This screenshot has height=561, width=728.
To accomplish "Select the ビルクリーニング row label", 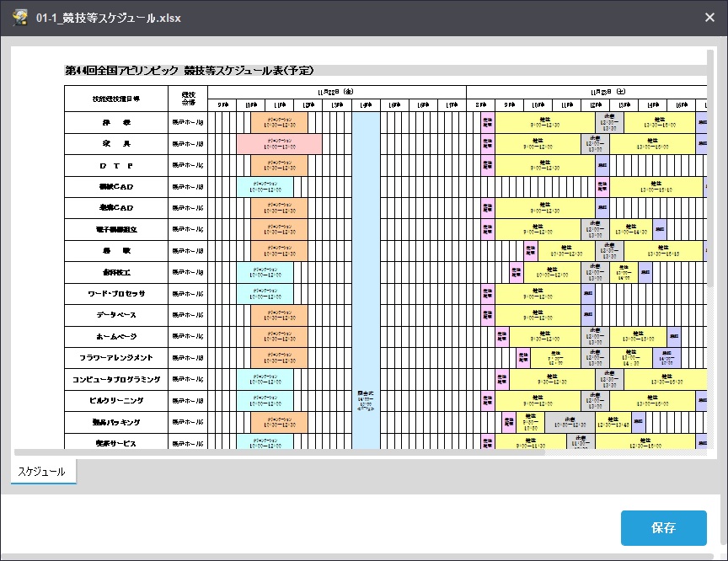I will [x=116, y=400].
